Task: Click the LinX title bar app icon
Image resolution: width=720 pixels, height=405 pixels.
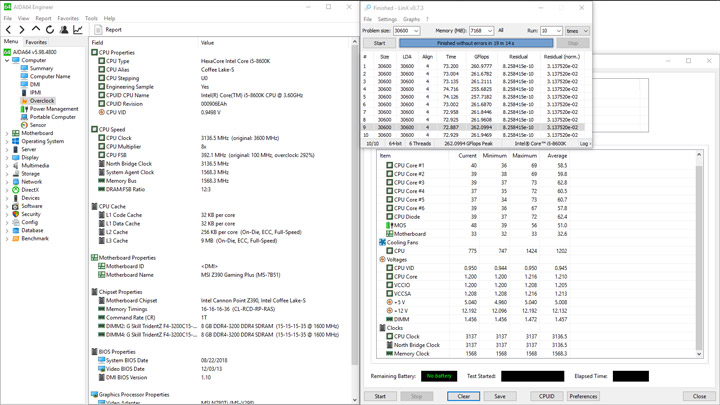Action: (367, 7)
